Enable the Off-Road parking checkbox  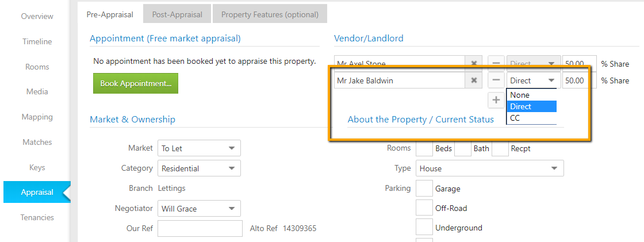pos(424,208)
